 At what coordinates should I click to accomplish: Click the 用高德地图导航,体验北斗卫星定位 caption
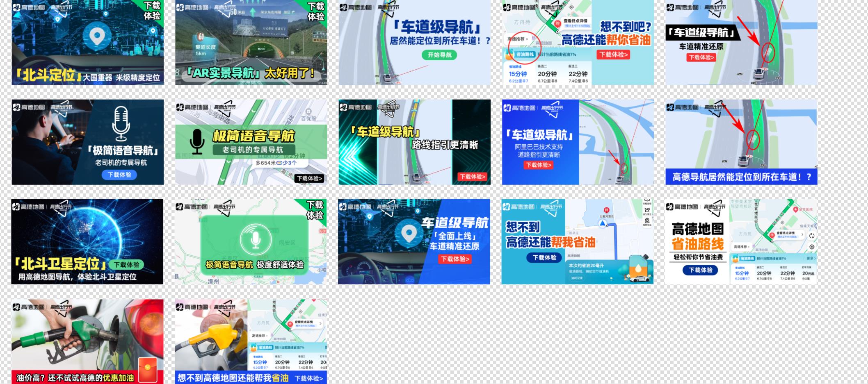click(77, 277)
